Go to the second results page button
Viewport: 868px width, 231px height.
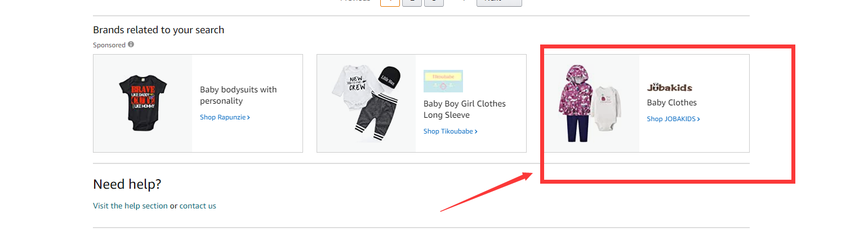click(x=412, y=2)
